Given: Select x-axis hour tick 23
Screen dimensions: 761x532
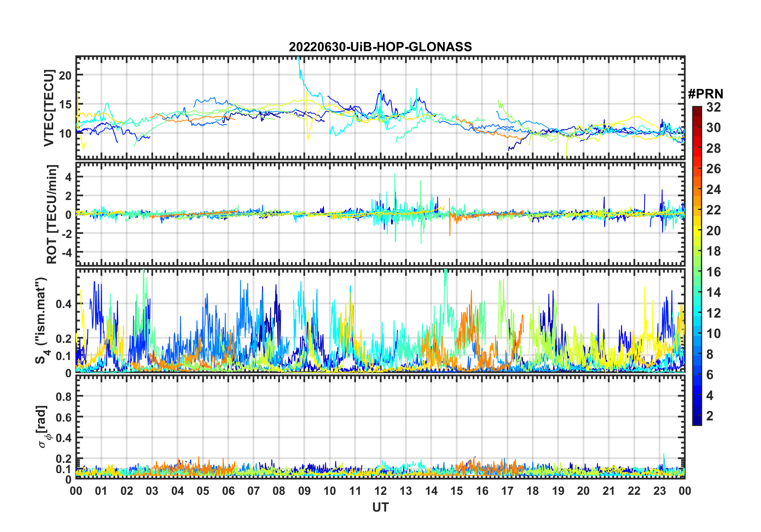Looking at the screenshot, I should [660, 491].
